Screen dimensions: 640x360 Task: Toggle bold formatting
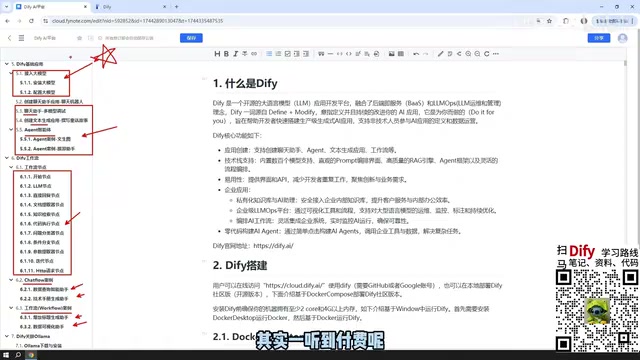pyautogui.click(x=226, y=53)
